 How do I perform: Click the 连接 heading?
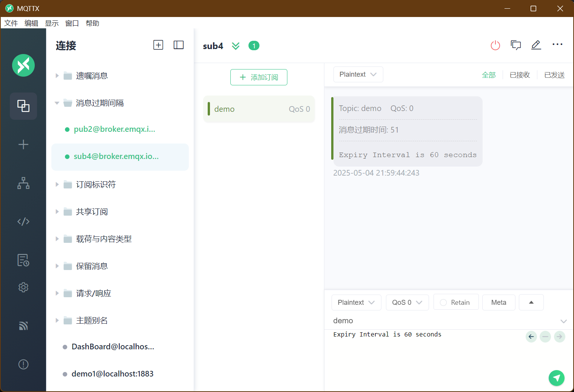tap(66, 46)
